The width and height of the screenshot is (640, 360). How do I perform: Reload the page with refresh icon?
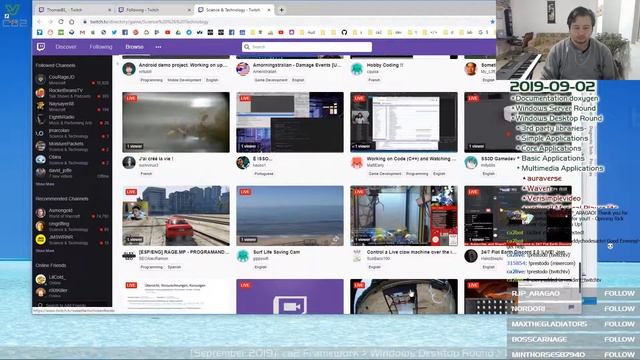pyautogui.click(x=61, y=22)
